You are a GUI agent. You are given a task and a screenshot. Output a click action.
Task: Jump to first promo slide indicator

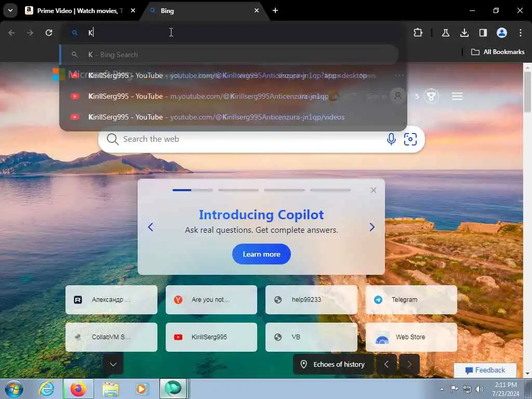192,190
